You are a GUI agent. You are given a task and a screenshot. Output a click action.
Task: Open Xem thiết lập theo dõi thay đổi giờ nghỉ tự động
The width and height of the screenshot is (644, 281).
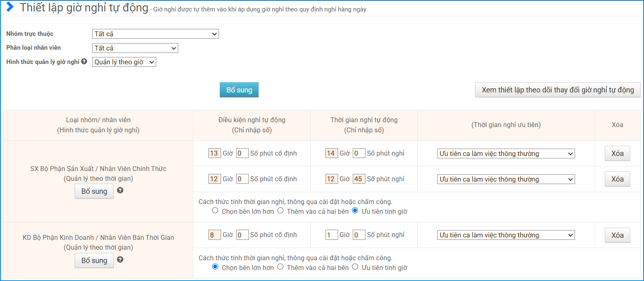(x=558, y=90)
